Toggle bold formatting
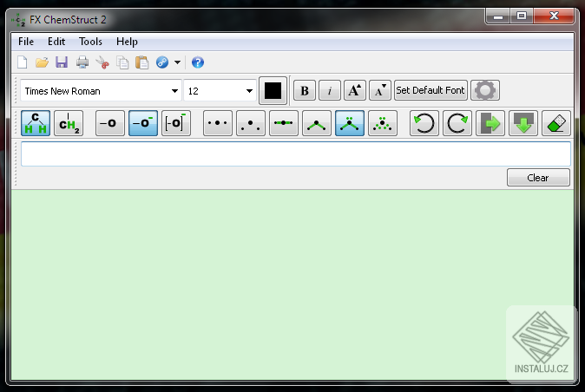The width and height of the screenshot is (585, 392). click(x=305, y=90)
